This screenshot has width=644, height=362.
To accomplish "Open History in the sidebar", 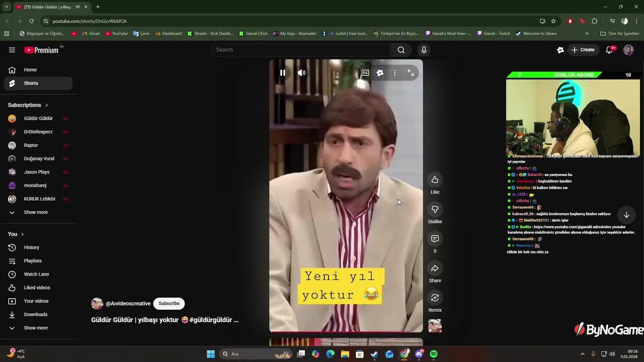I will point(38,247).
